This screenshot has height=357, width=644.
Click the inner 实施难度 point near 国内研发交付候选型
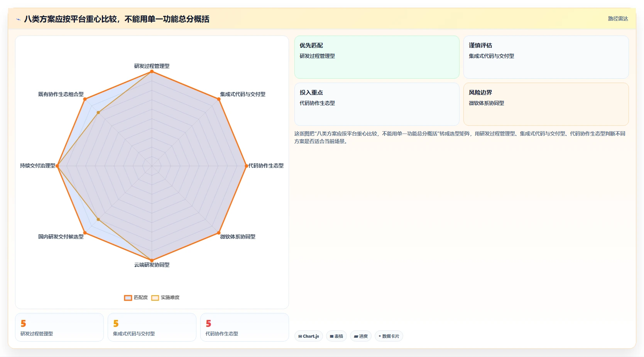[x=98, y=219]
